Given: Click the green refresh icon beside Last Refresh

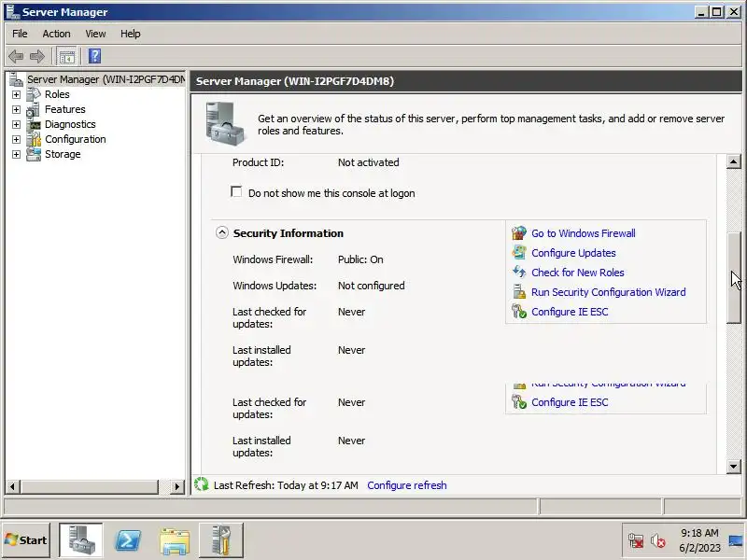Looking at the screenshot, I should coord(202,484).
